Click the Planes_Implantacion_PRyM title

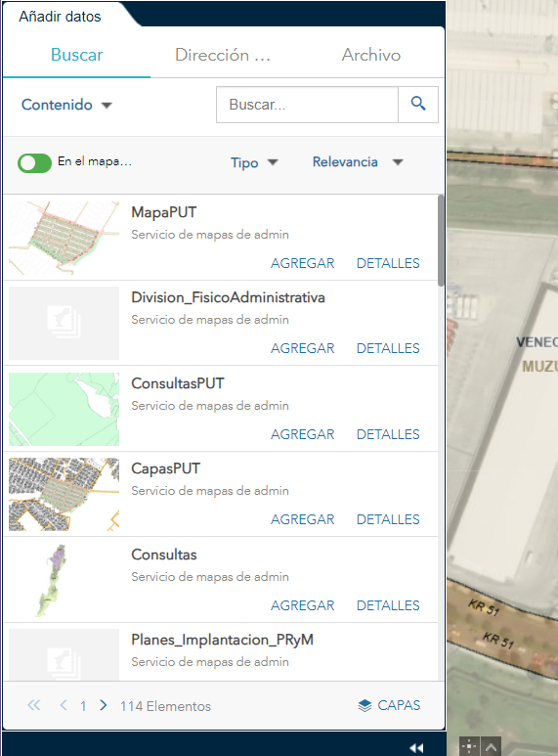pos(222,640)
